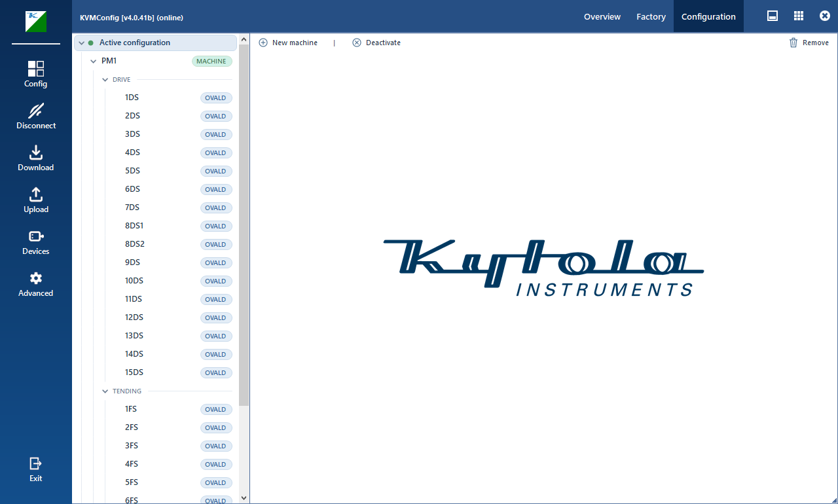Select the 1FS tree item

(x=131, y=409)
